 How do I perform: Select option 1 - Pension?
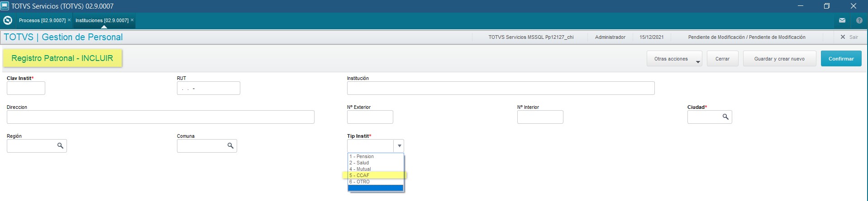click(x=376, y=156)
